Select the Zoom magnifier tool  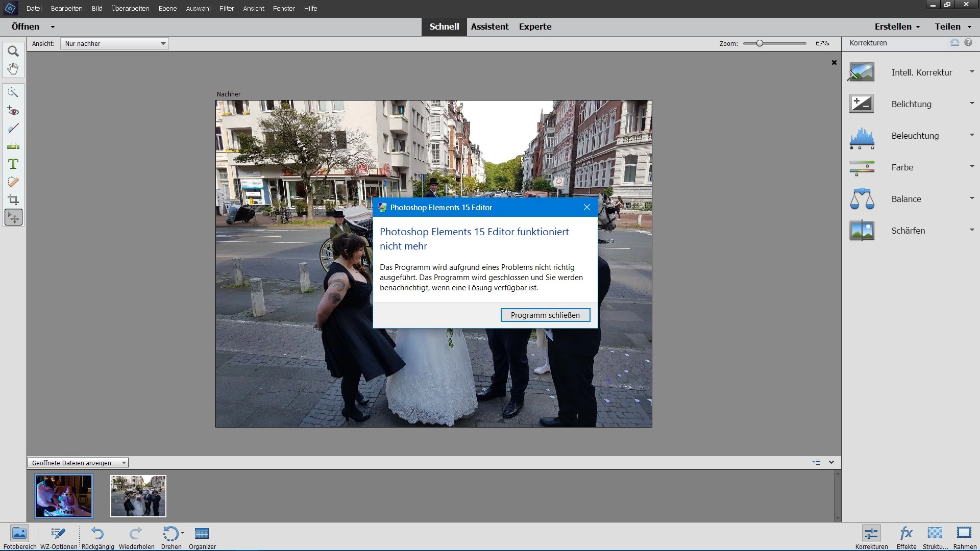coord(13,51)
